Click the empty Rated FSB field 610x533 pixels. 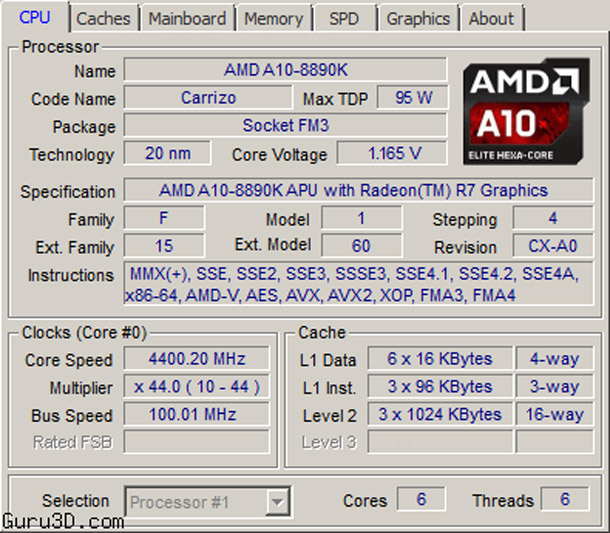pyautogui.click(x=196, y=442)
